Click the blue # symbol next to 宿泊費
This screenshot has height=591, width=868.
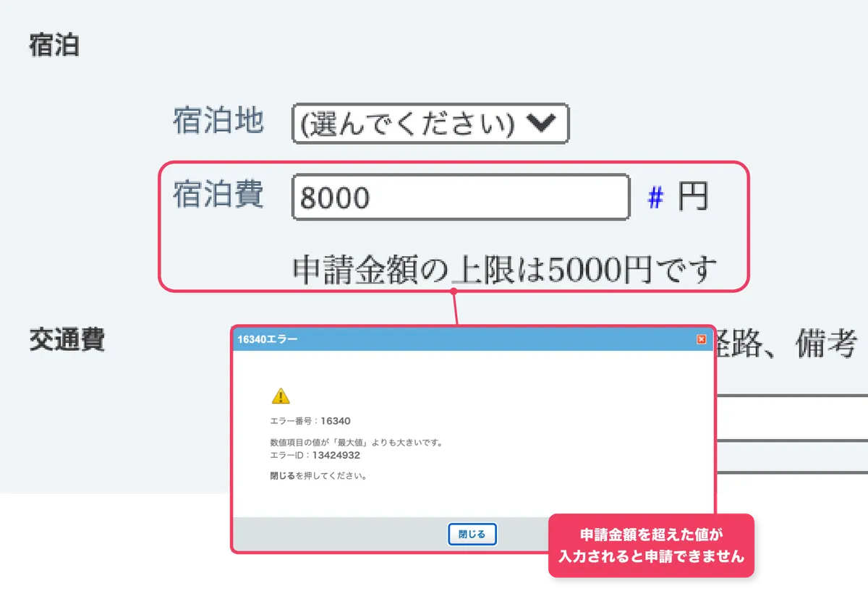point(655,197)
